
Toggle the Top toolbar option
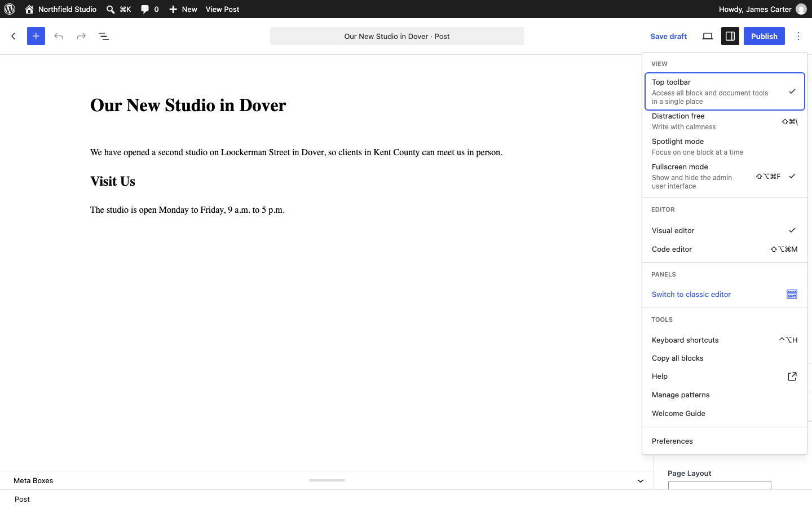pos(725,91)
